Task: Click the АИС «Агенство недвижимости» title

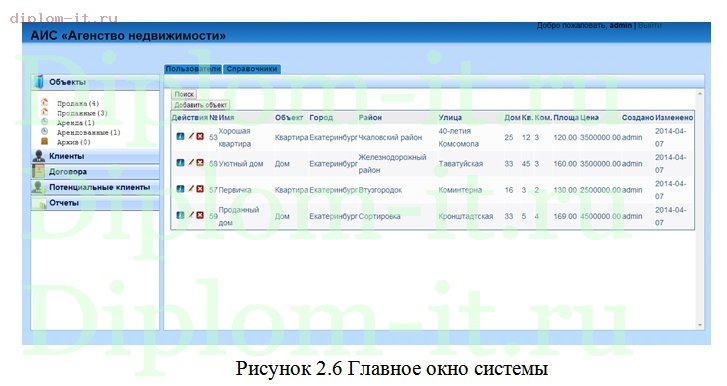Action: [x=128, y=36]
